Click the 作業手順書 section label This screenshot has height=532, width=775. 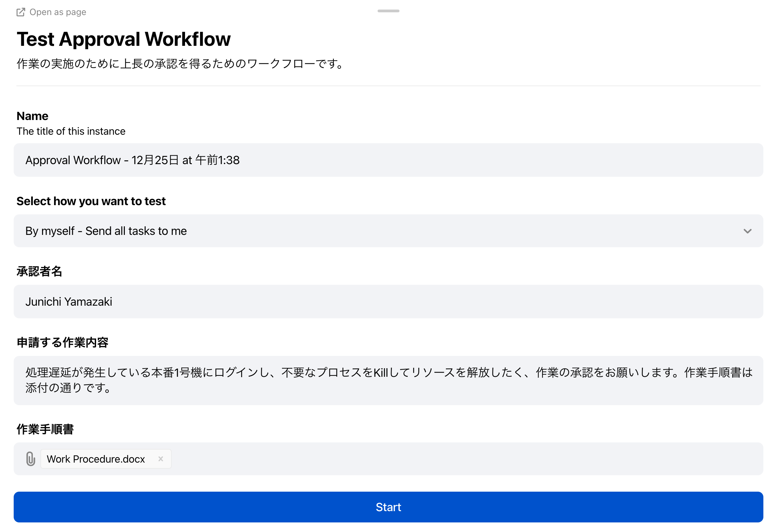click(45, 429)
